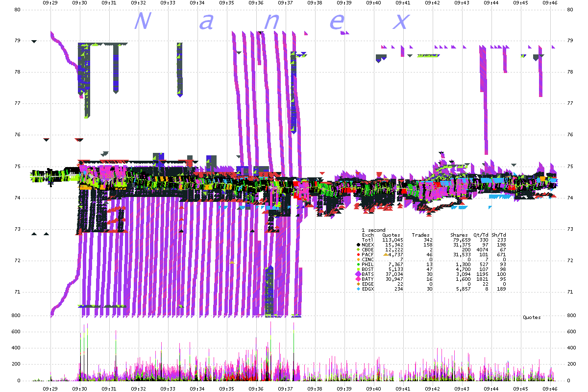Click BATS Qt/Td value "1195"
Screen dimensions: 588x392
click(482, 274)
